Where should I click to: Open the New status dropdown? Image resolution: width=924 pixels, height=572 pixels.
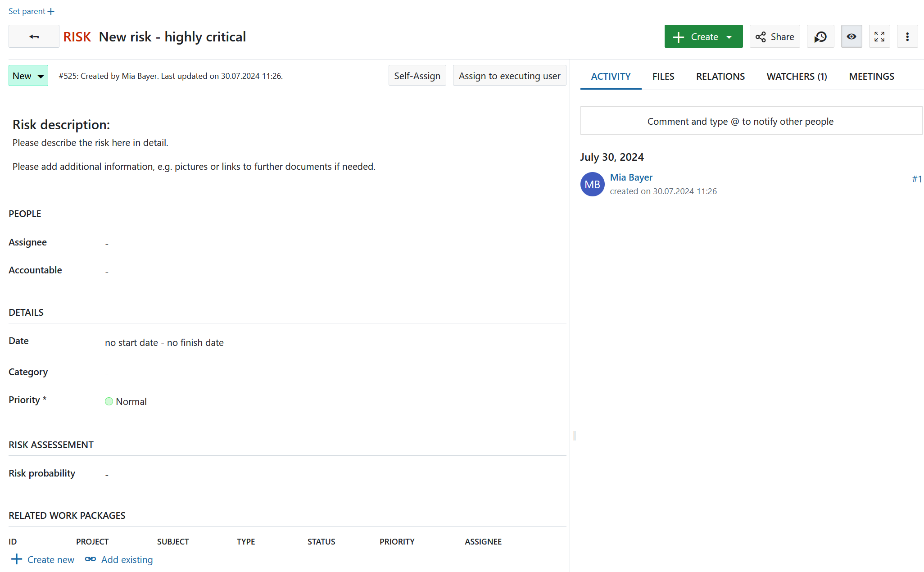(x=28, y=75)
